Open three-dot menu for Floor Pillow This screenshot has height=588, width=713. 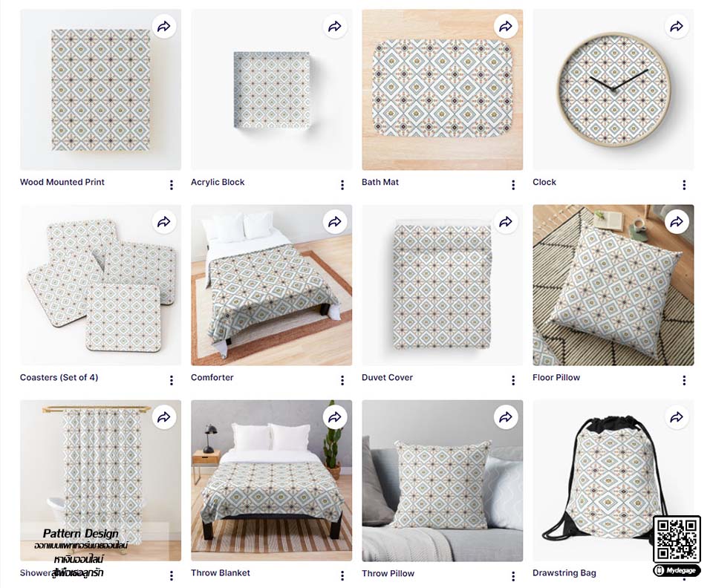[x=684, y=380]
